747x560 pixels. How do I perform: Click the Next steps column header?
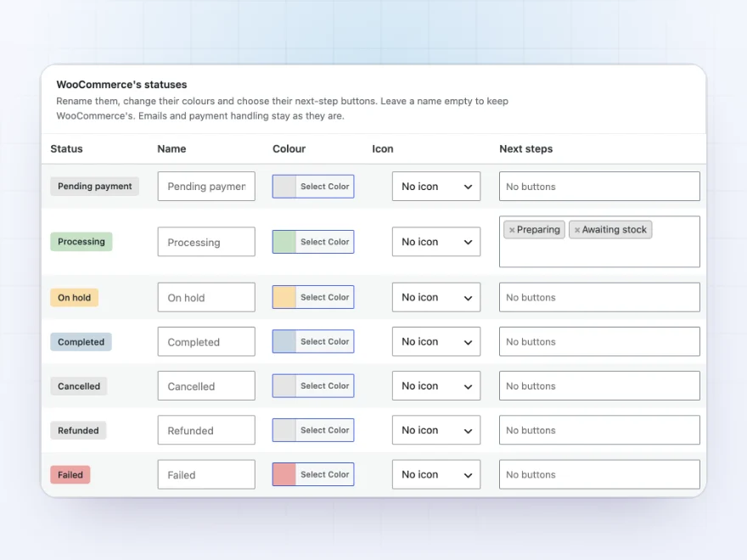pos(526,148)
